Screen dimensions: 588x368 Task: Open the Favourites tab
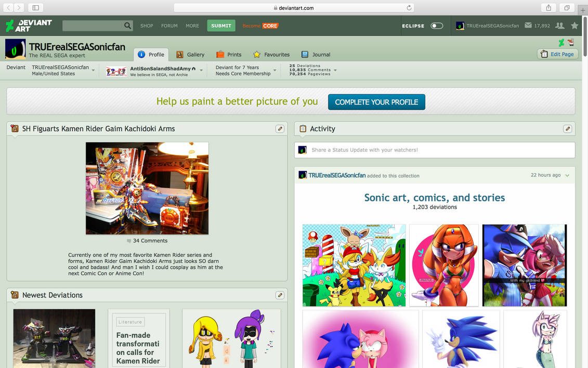(271, 55)
